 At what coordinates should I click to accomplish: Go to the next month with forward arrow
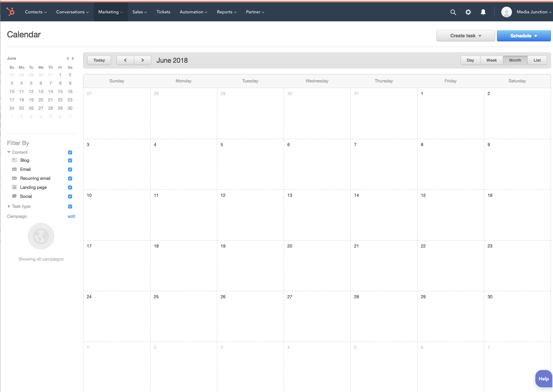pos(143,60)
